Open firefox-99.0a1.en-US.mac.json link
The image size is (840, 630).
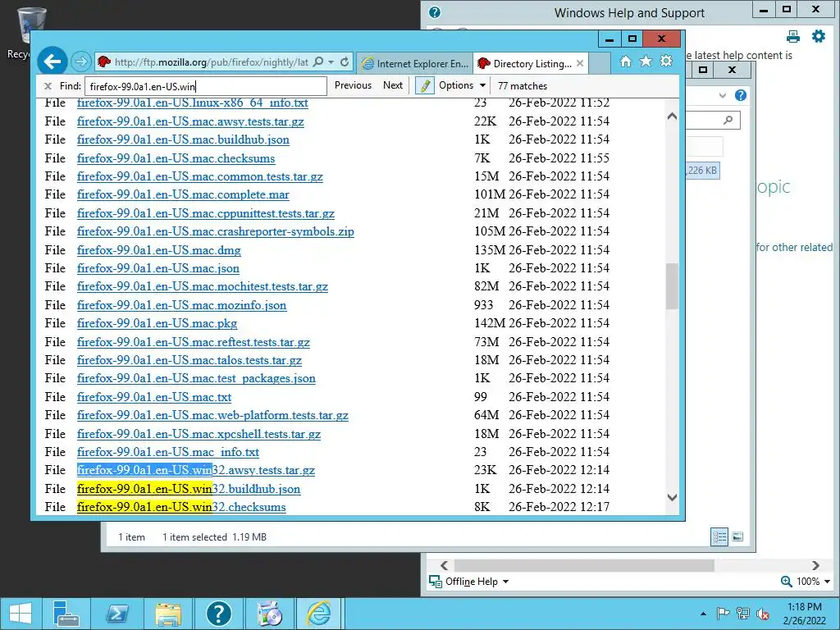[x=158, y=268]
